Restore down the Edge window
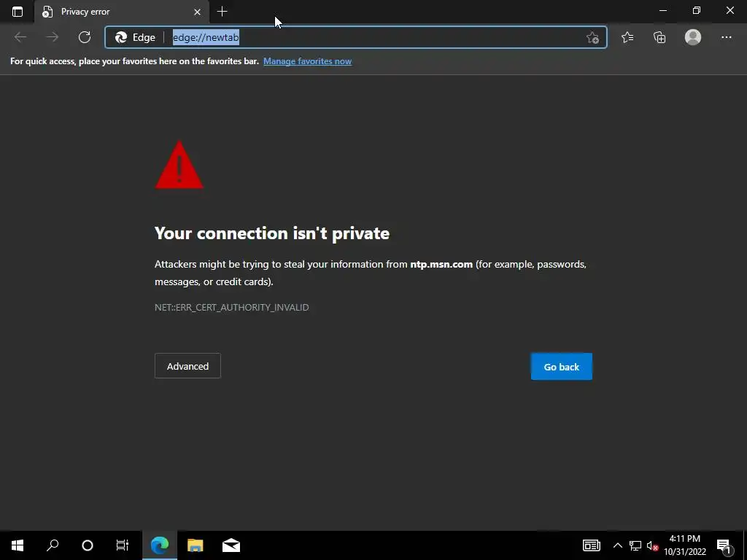Viewport: 747px width, 560px height. coord(697,10)
